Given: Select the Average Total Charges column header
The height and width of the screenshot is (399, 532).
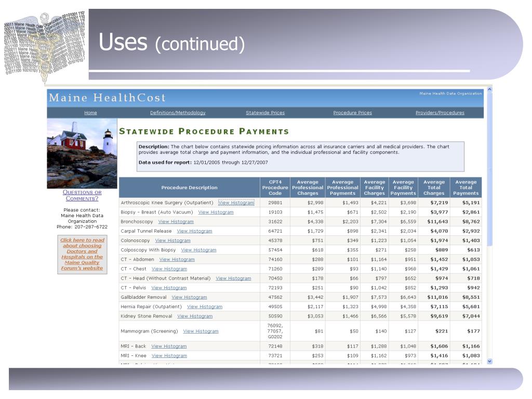Looking at the screenshot, I should (434, 188).
